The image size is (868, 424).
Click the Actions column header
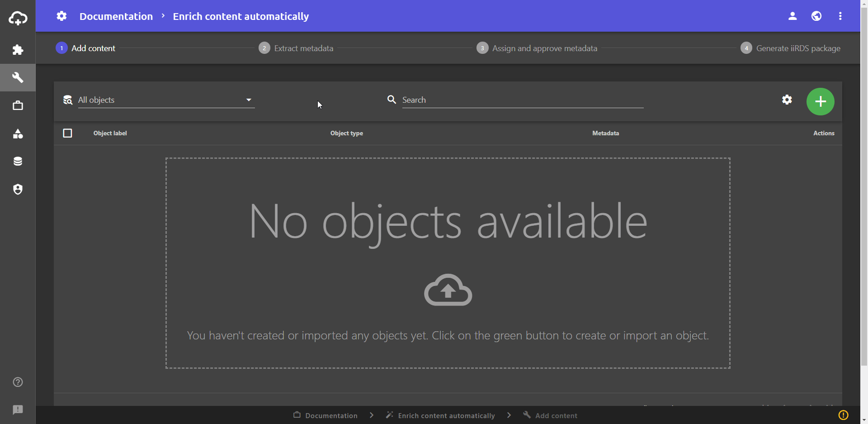(824, 133)
